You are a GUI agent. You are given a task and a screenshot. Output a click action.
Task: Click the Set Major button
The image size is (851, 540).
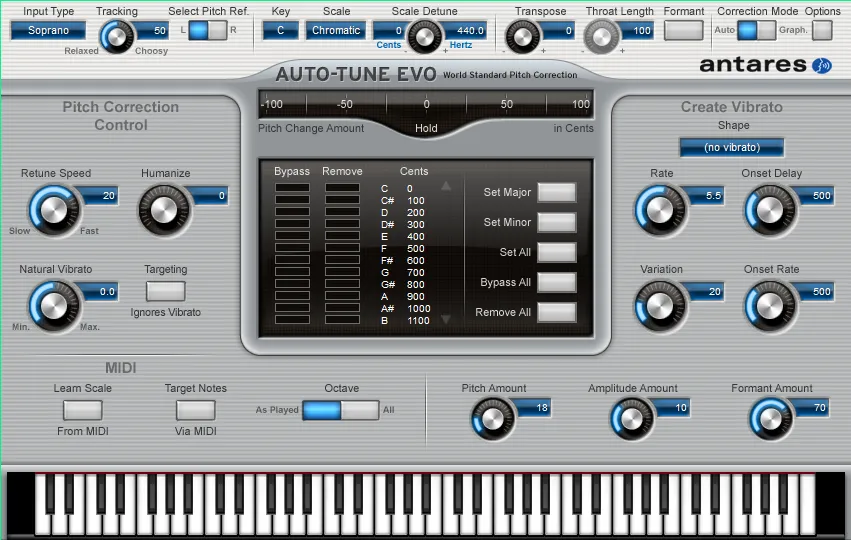[x=556, y=192]
